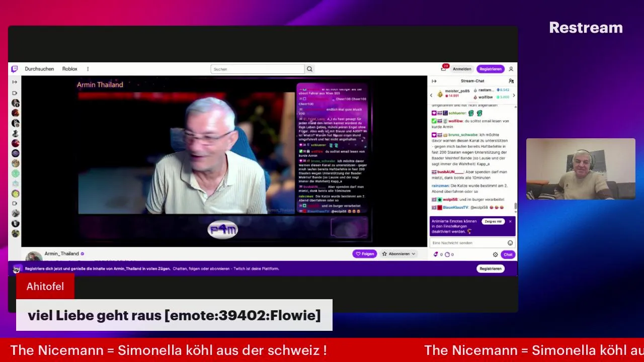Viewport: 644px width, 362px height.
Task: Open the dark red channel avatar in sidebar
Action: tap(16, 143)
